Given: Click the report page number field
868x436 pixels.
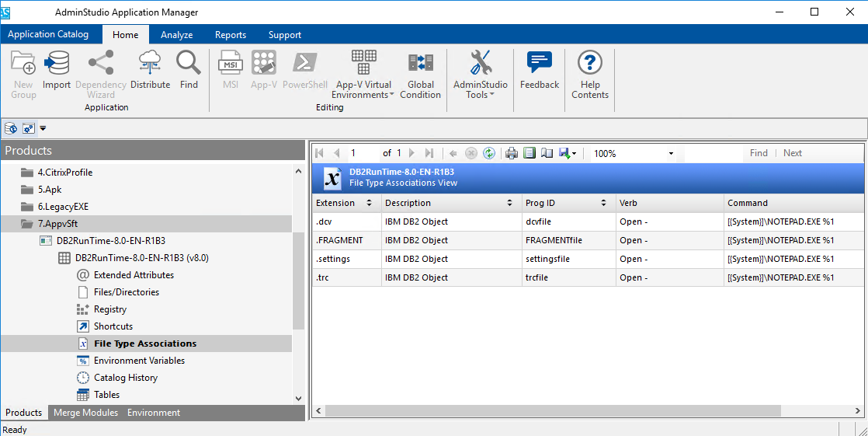Looking at the screenshot, I should coord(362,153).
